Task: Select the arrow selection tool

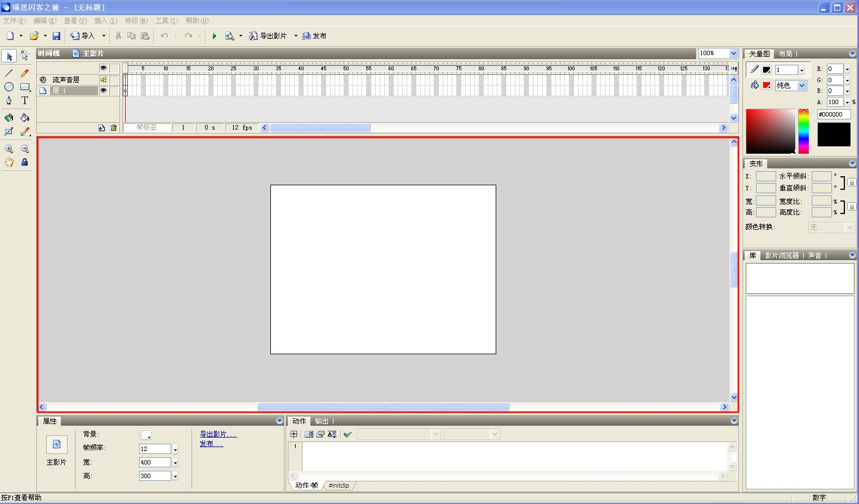Action: 9,56
